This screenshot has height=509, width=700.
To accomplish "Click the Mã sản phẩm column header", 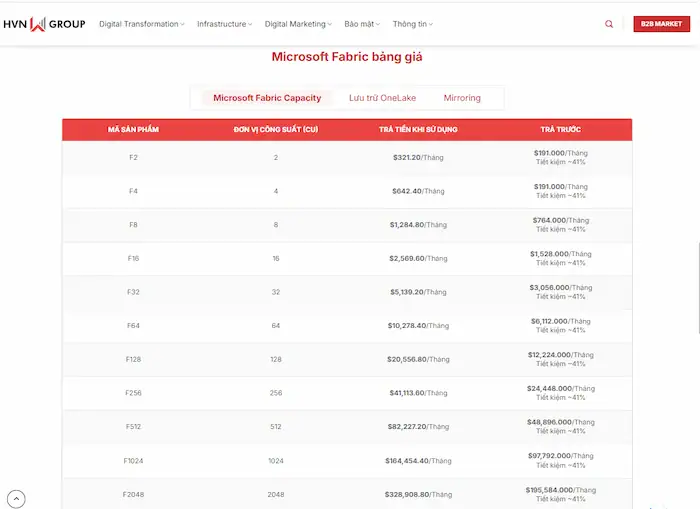I will tap(133, 130).
